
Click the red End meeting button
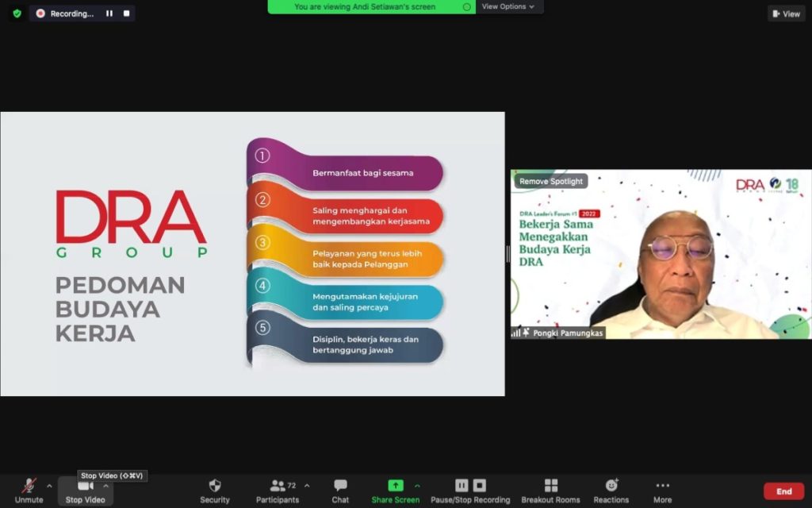(783, 491)
